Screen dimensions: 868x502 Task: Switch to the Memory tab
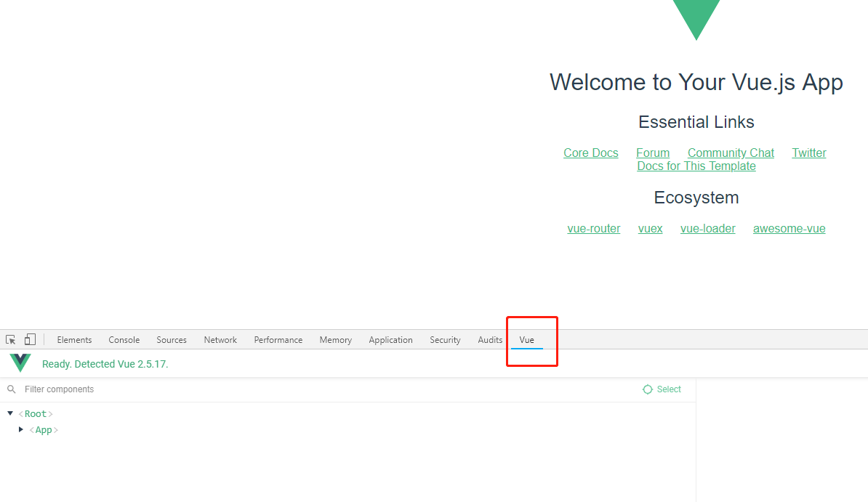335,340
